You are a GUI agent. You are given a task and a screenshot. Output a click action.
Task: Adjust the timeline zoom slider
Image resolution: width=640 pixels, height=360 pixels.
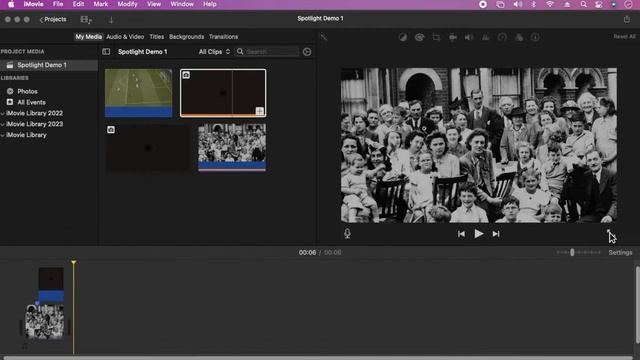coord(572,253)
